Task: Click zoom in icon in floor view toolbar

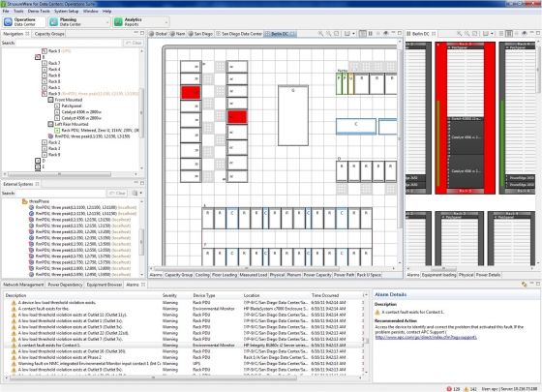Action: tap(320, 34)
